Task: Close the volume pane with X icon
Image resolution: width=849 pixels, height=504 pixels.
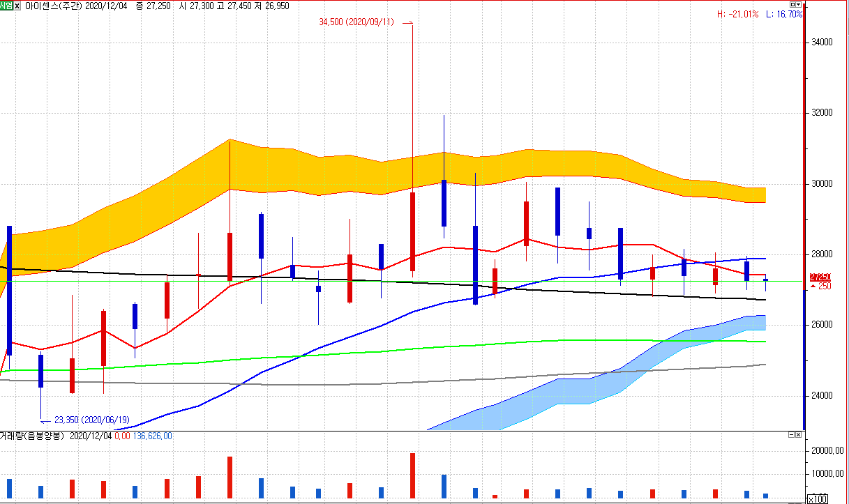Action: (799, 435)
